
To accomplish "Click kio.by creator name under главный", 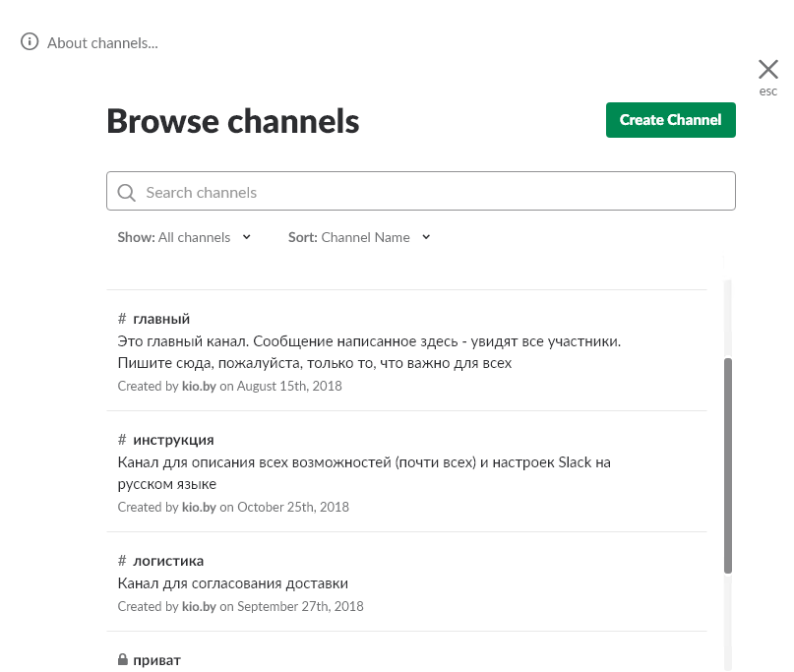I will (x=199, y=387).
